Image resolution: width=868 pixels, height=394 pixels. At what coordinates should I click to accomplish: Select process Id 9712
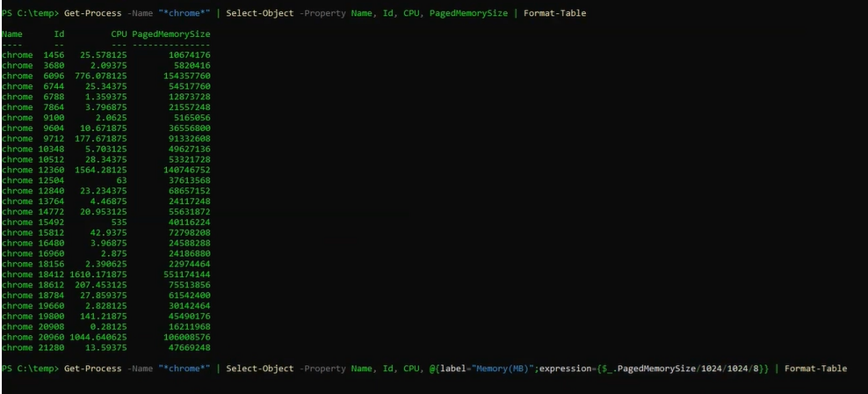[54, 139]
